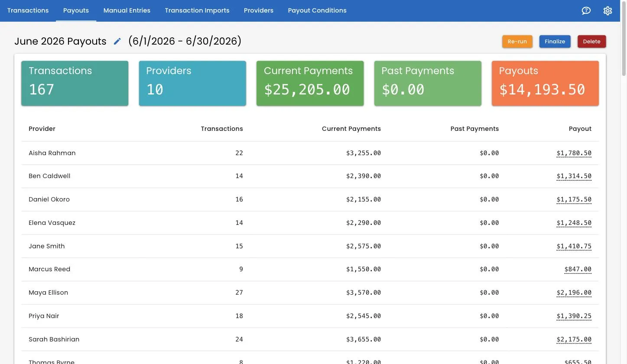Screen dimensions: 627x364
Task: Open the settings gear icon
Action: pos(608,10)
